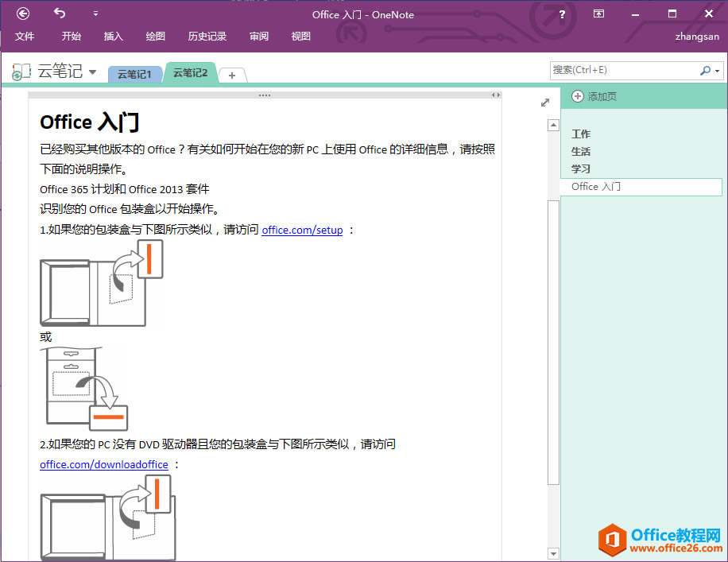The width and height of the screenshot is (728, 562).
Task: Click the Back navigation arrow
Action: 23,14
